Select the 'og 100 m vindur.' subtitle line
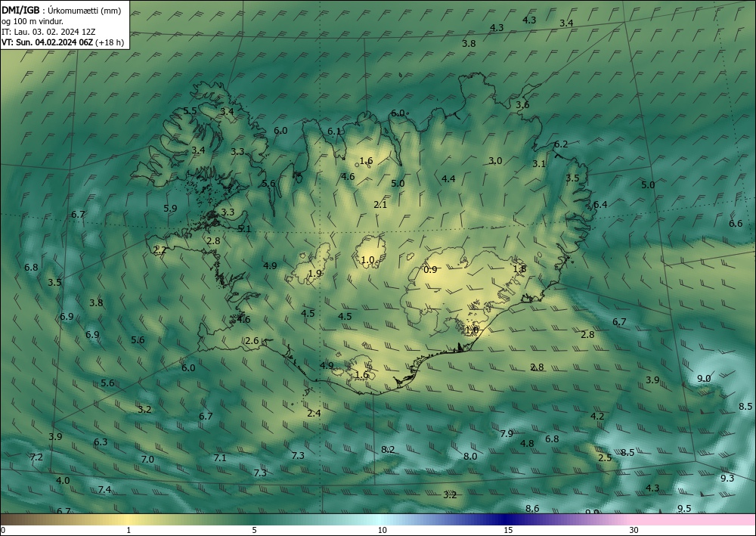The width and height of the screenshot is (756, 536). tap(33, 21)
